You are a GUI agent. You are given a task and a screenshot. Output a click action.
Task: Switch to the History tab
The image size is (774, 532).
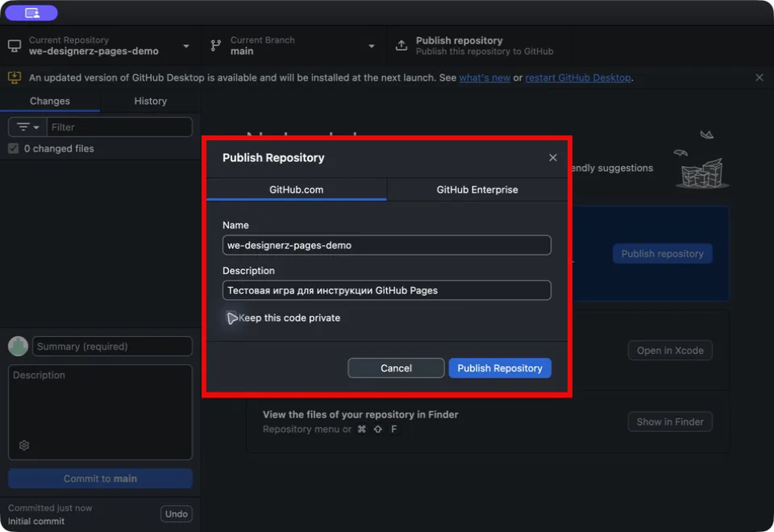pos(151,102)
